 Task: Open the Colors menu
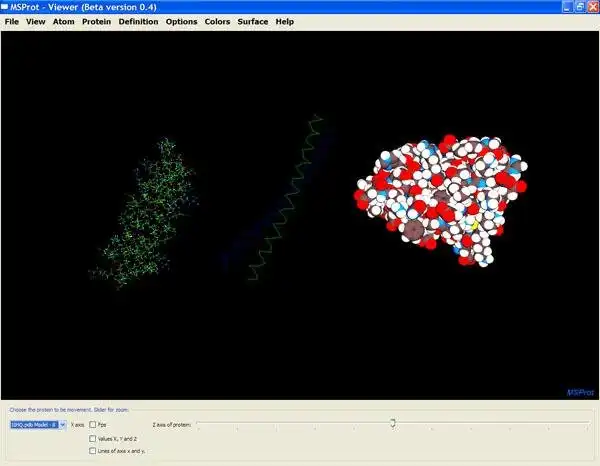tap(217, 22)
